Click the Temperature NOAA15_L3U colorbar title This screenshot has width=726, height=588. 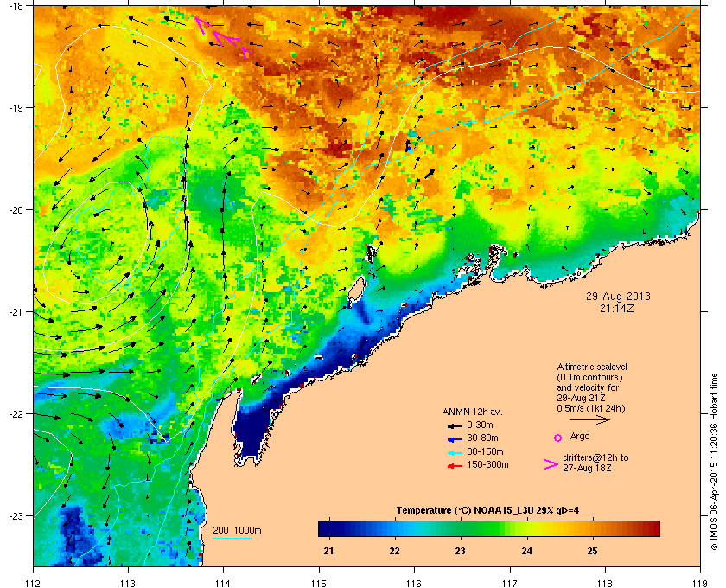[487, 511]
